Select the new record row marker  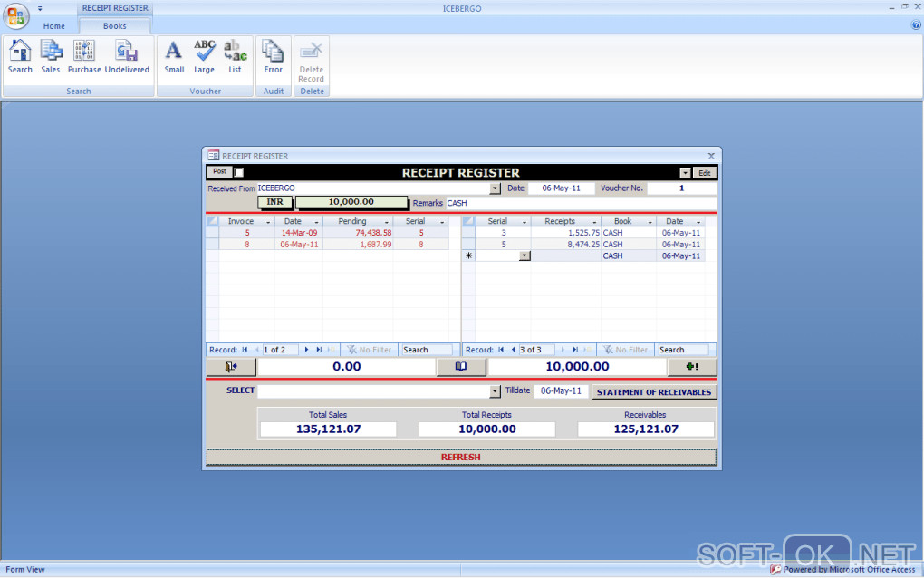click(468, 255)
